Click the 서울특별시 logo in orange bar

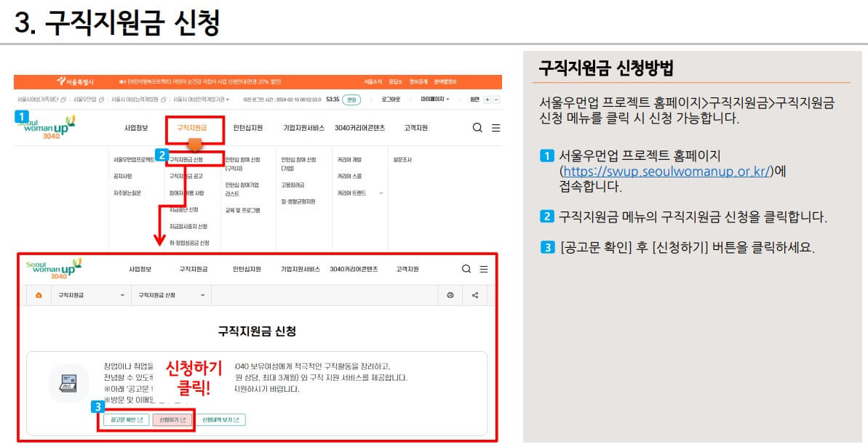click(x=75, y=82)
